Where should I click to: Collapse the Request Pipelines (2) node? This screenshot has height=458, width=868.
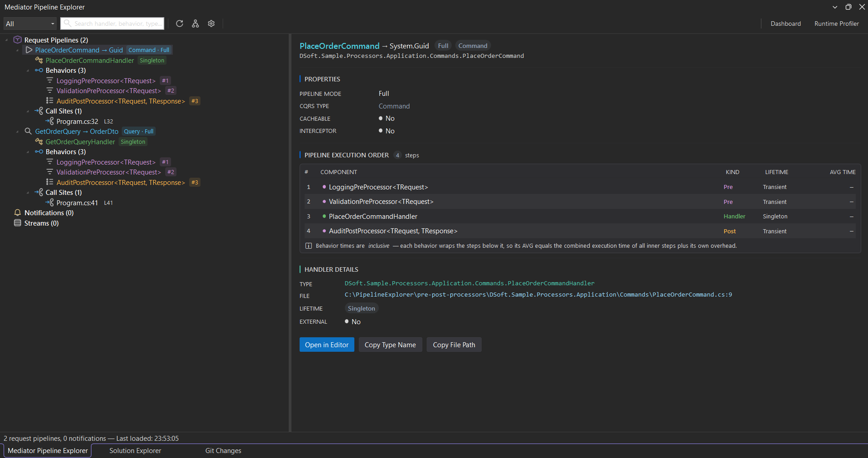coord(7,40)
